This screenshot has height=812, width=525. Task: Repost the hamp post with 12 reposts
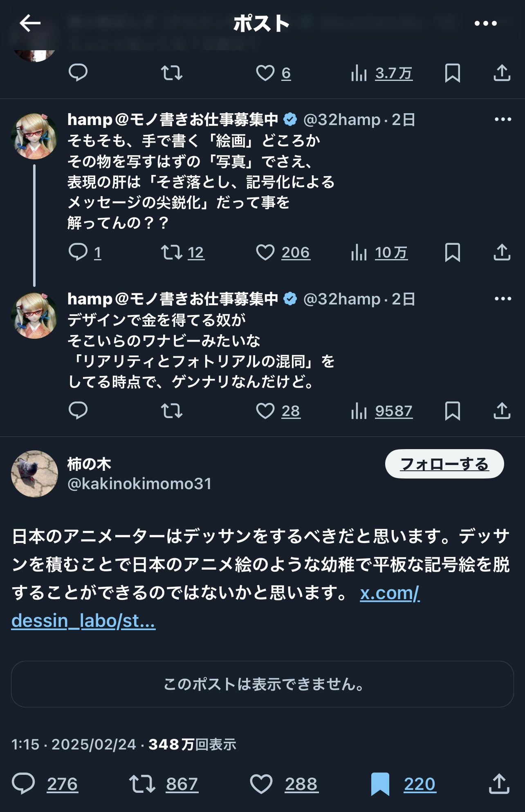[x=172, y=252]
